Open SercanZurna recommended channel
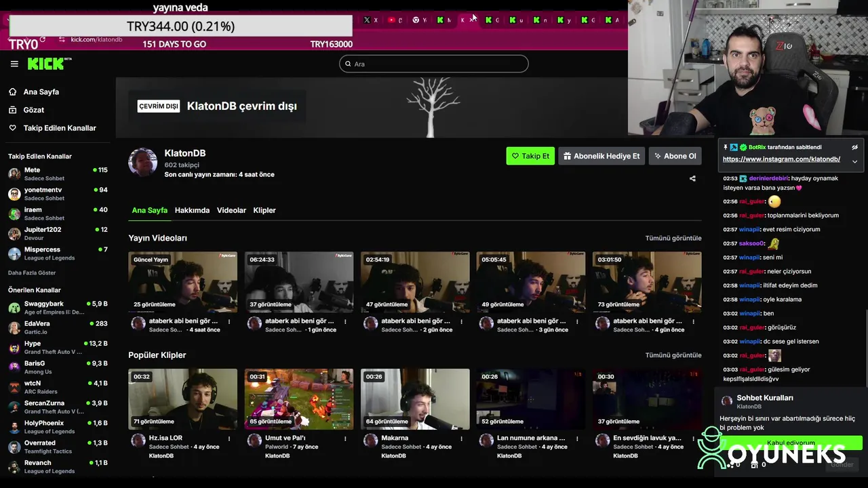868x488 pixels. click(57, 407)
